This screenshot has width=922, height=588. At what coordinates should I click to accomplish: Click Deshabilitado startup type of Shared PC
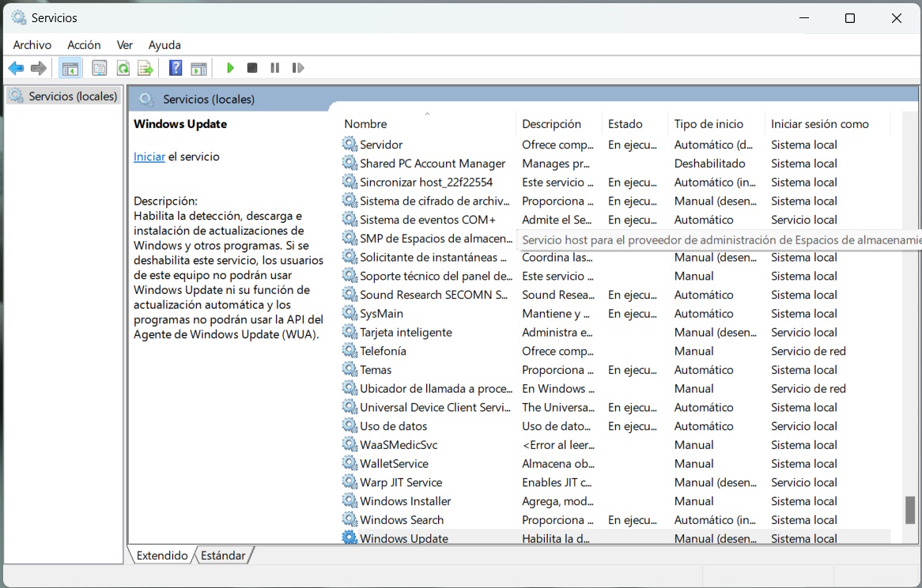click(710, 164)
